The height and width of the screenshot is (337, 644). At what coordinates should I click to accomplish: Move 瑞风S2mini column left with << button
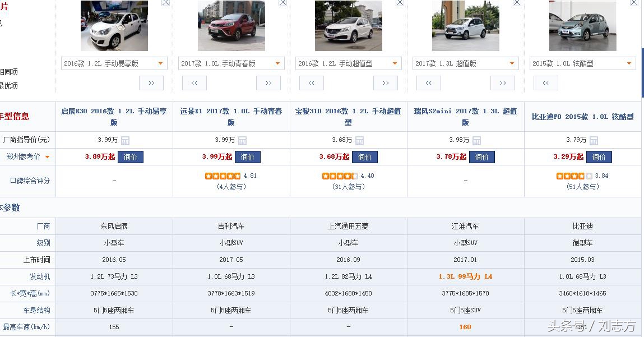pos(428,83)
